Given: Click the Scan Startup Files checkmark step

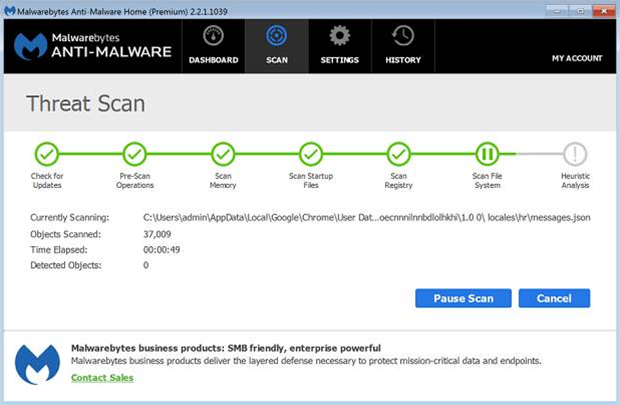Looking at the screenshot, I should pyautogui.click(x=311, y=154).
